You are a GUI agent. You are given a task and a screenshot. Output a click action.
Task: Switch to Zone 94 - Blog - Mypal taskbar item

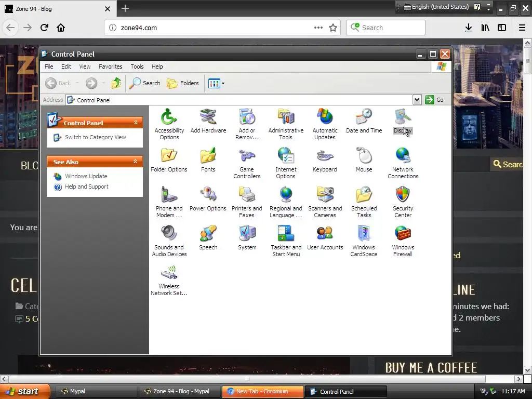179,391
